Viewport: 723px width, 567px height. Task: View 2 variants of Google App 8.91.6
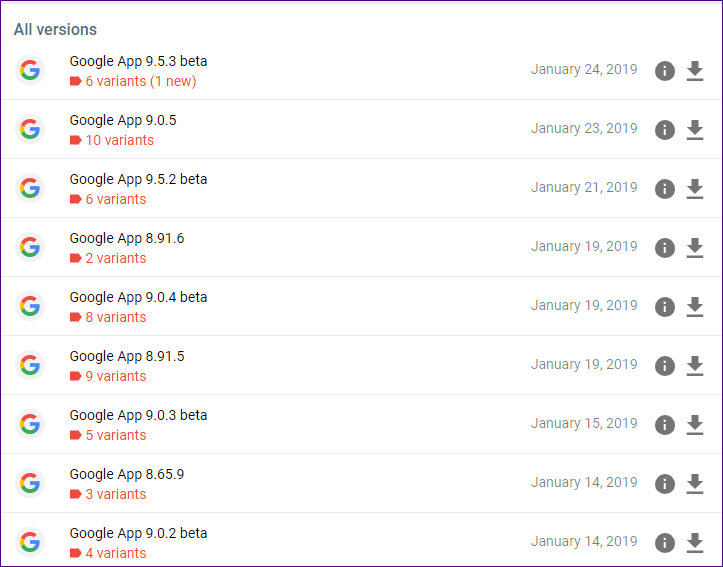[x=116, y=258]
